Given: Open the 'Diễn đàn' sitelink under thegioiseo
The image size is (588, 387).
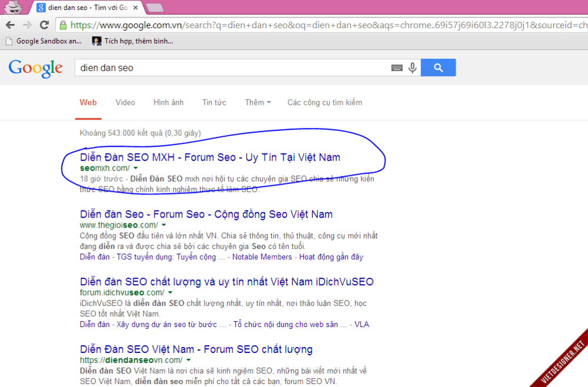Looking at the screenshot, I should pos(95,257).
